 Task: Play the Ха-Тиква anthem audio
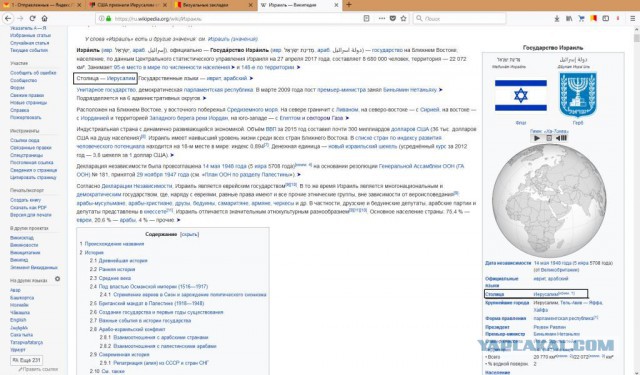[x=537, y=138]
